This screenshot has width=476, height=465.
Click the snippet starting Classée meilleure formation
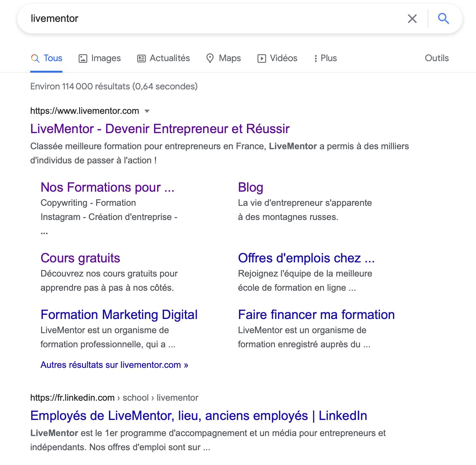coord(220,153)
